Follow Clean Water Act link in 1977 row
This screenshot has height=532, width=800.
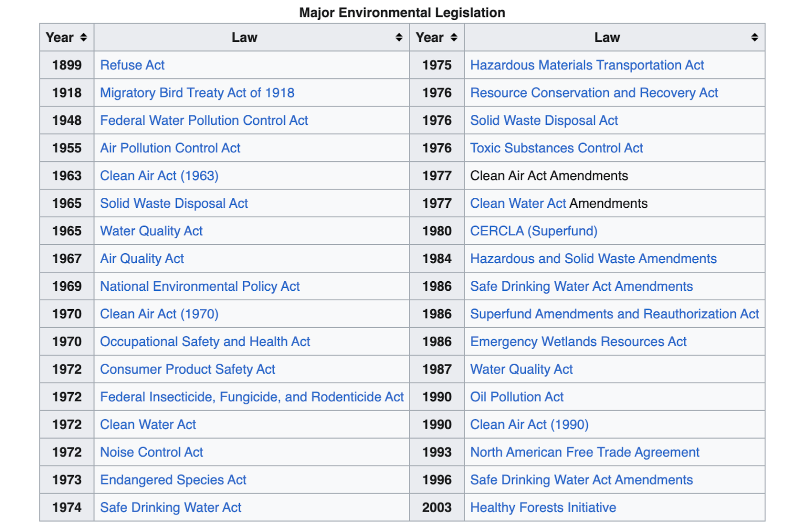coord(518,203)
